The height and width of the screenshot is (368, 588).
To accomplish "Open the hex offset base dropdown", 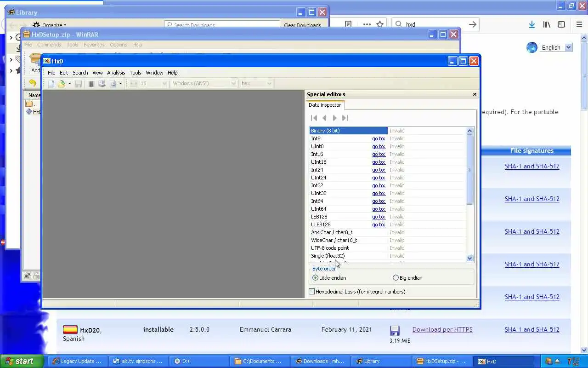I will click(x=256, y=83).
